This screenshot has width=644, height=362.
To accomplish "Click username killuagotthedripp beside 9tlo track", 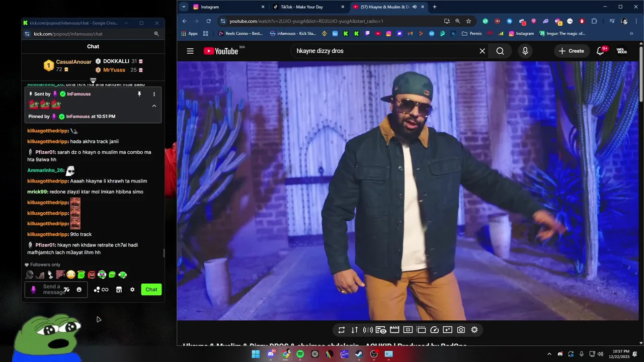I will [x=47, y=234].
